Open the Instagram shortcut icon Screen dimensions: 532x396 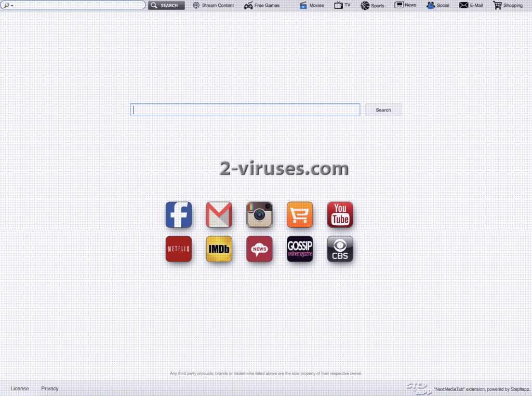pyautogui.click(x=259, y=215)
